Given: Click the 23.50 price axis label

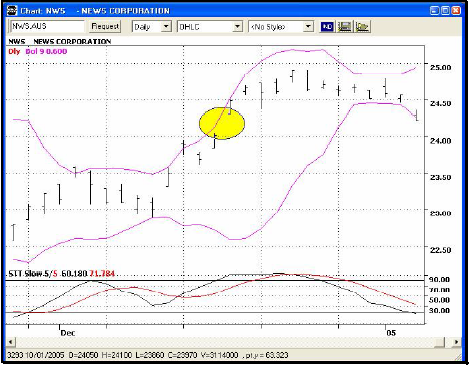Looking at the screenshot, I should (x=440, y=177).
